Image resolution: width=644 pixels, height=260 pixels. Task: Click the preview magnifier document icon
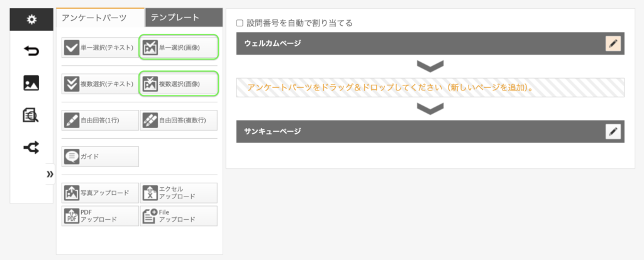(31, 115)
